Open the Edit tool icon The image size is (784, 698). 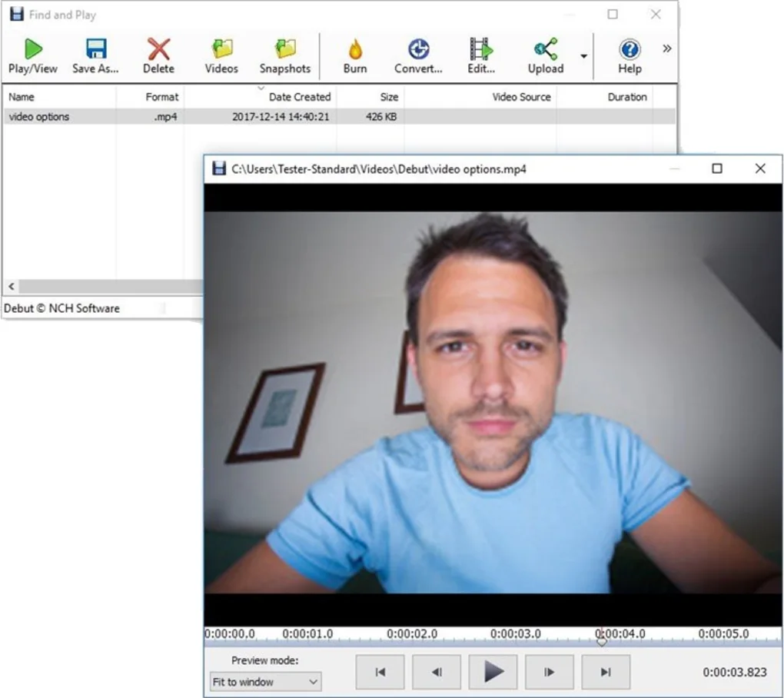[x=480, y=54]
